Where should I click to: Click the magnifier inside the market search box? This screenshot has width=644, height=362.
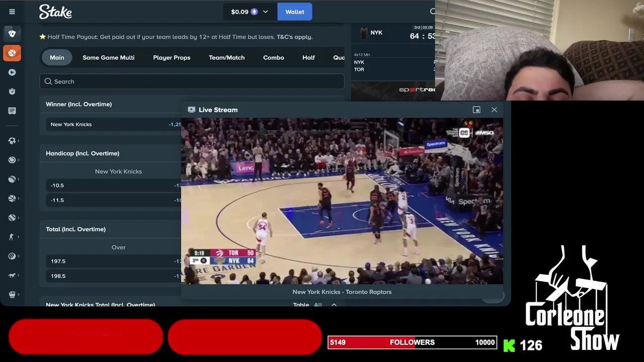[48, 81]
